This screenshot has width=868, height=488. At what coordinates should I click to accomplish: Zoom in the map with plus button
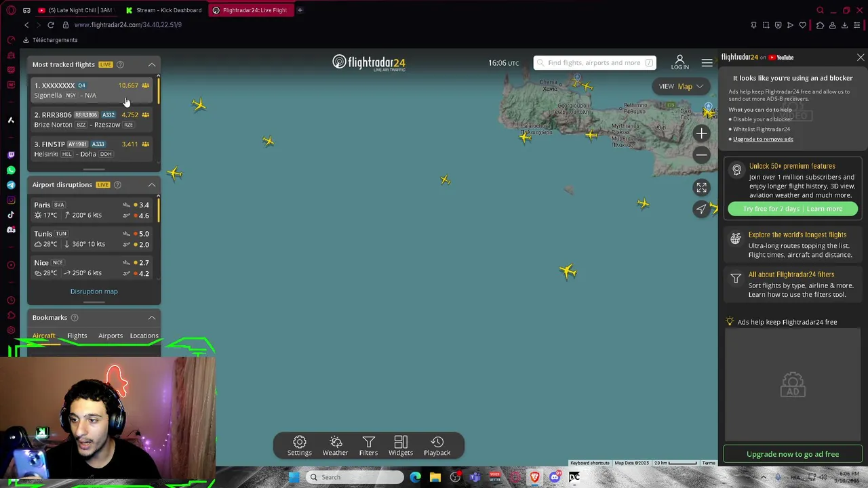pos(701,134)
